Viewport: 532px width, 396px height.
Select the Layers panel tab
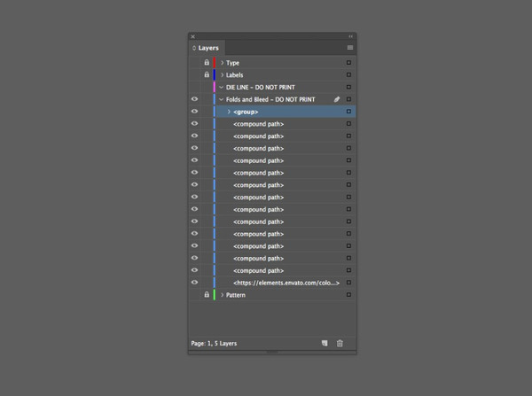[207, 48]
